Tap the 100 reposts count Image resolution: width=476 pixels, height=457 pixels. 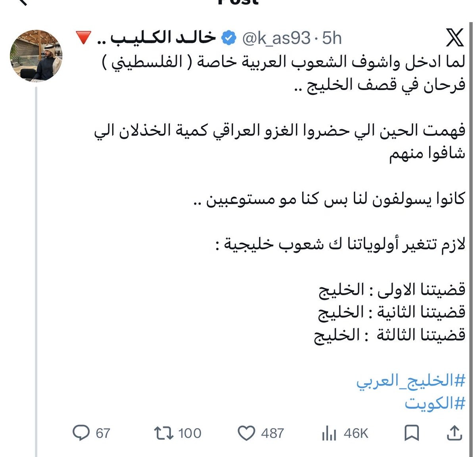[x=190, y=433]
